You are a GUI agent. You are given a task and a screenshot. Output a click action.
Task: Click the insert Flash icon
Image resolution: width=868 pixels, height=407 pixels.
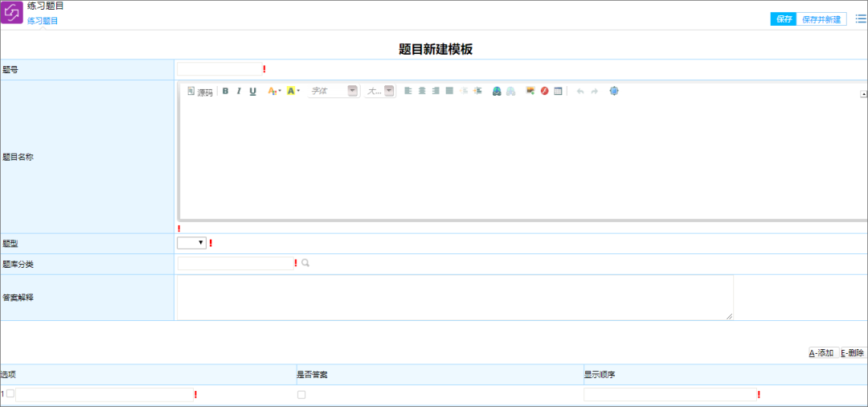(x=544, y=92)
